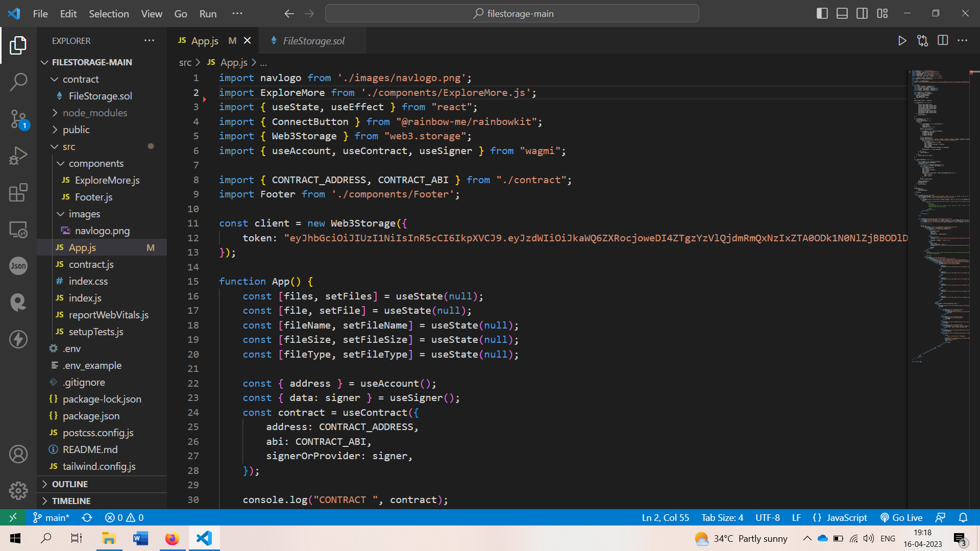Expand the node_modules folder
Viewport: 980px width, 551px height.
point(94,113)
